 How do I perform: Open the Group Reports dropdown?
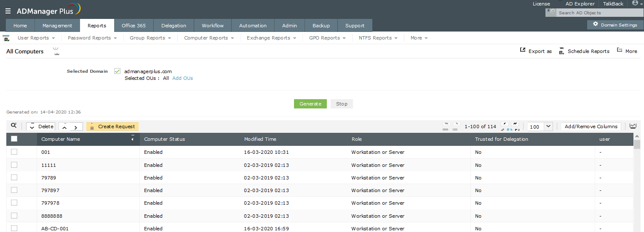(150, 38)
